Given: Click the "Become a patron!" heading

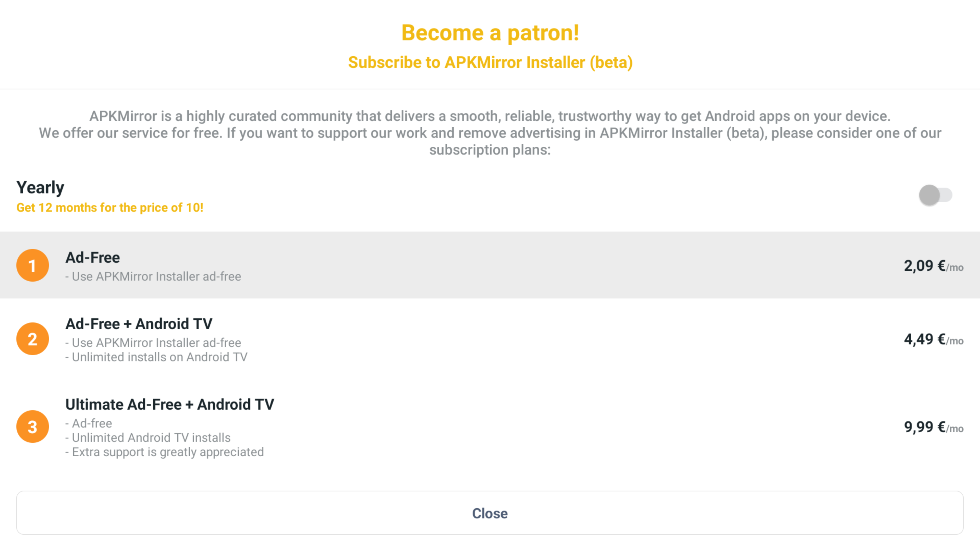Looking at the screenshot, I should [490, 33].
